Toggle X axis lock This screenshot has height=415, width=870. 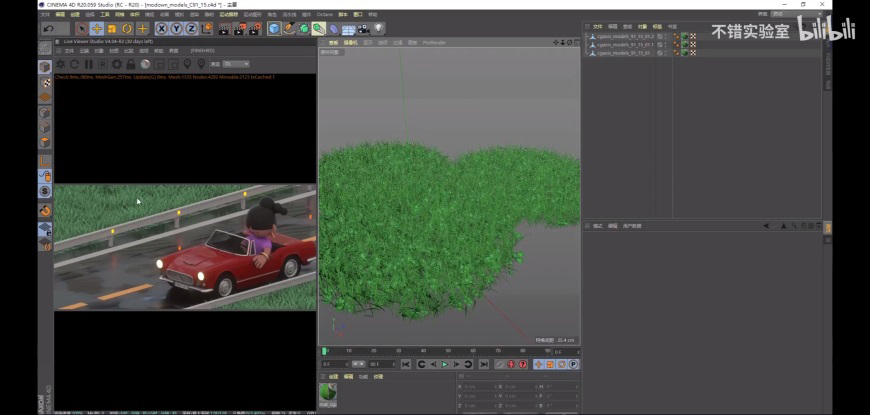point(161,28)
